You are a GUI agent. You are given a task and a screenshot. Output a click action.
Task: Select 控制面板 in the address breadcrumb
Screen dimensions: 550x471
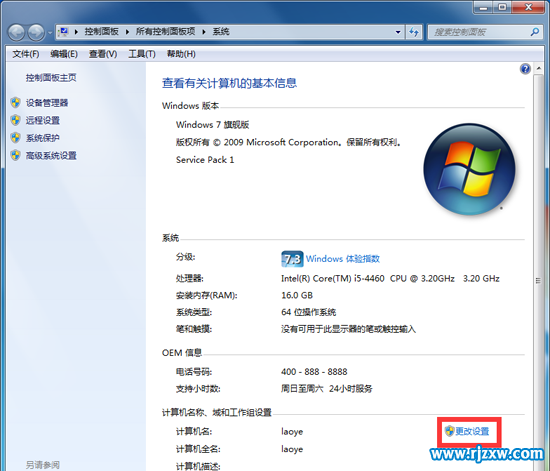(101, 32)
